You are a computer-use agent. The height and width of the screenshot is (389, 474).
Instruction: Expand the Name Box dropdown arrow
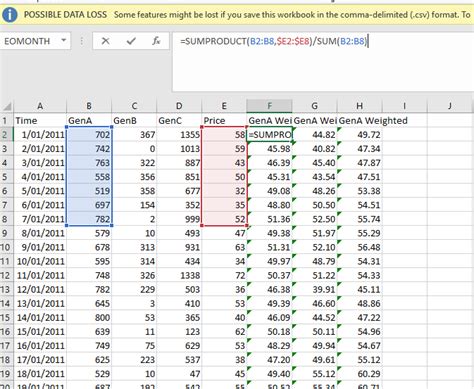tap(63, 41)
